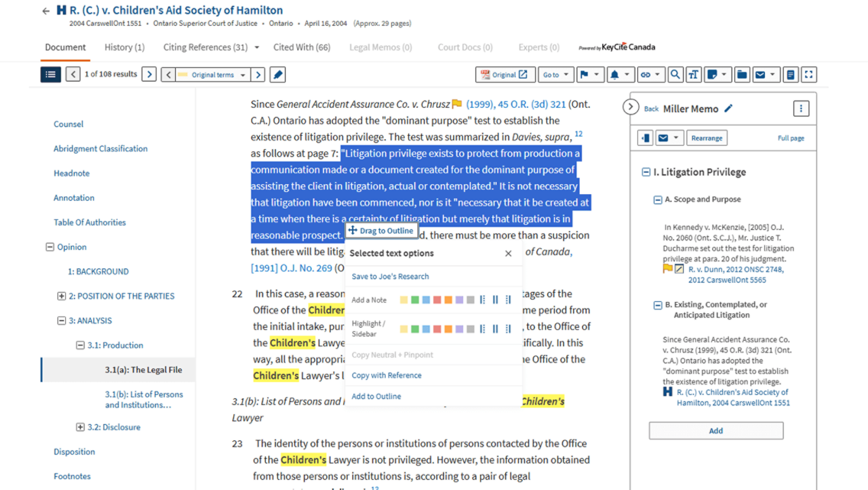This screenshot has height=490, width=868.
Task: Go to next search result arrow
Action: [149, 75]
